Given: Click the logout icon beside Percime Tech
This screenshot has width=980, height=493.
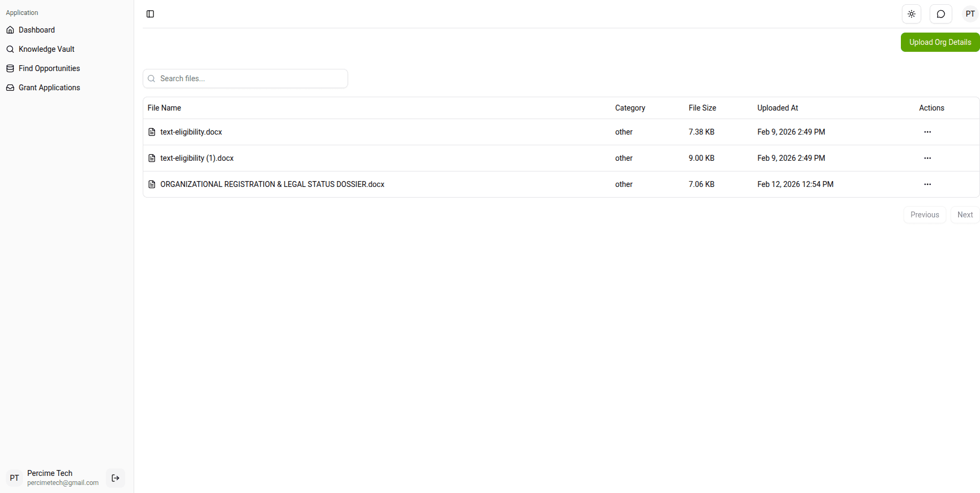Looking at the screenshot, I should pos(115,478).
